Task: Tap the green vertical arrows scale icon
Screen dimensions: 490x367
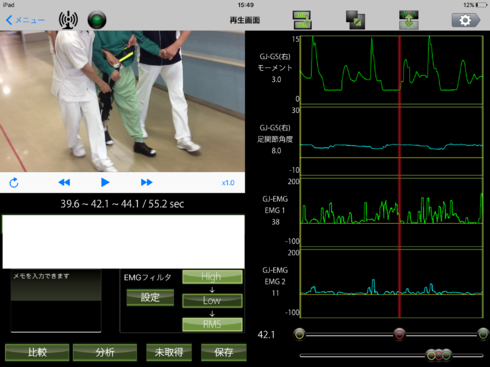Action: pos(409,20)
